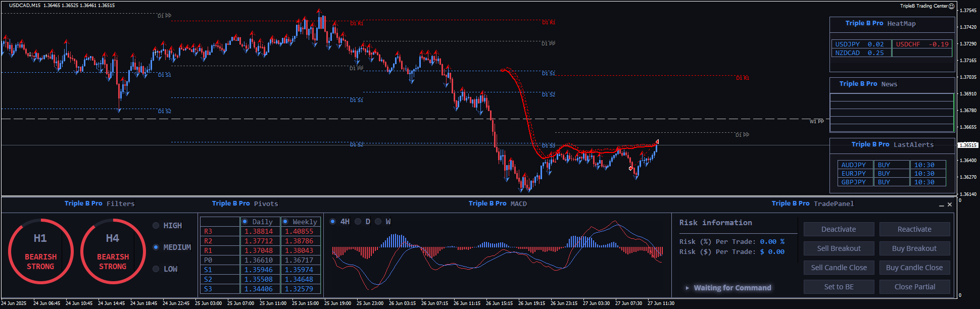Select the LOW filter radio option

pos(156,269)
